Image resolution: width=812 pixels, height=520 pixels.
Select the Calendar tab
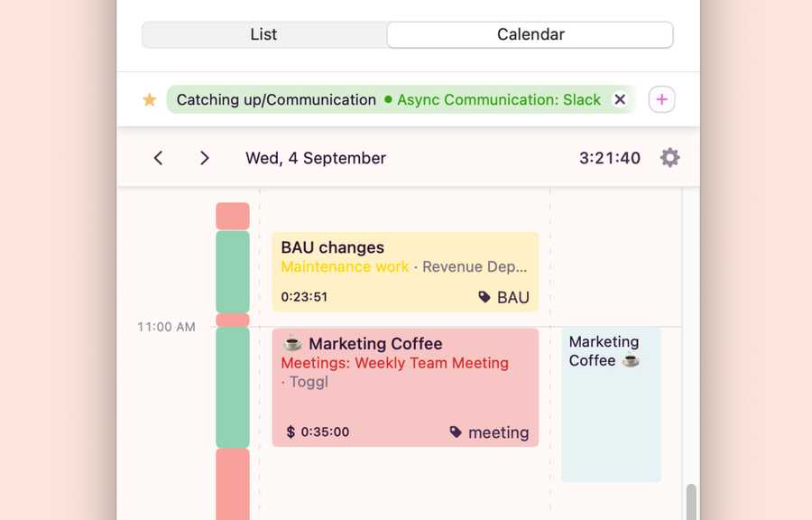530,34
